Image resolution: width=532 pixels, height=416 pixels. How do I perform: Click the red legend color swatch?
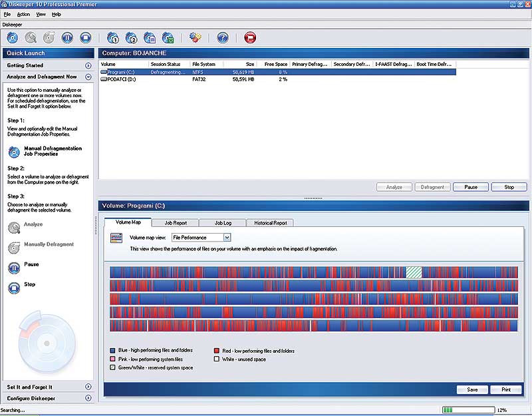click(x=217, y=351)
